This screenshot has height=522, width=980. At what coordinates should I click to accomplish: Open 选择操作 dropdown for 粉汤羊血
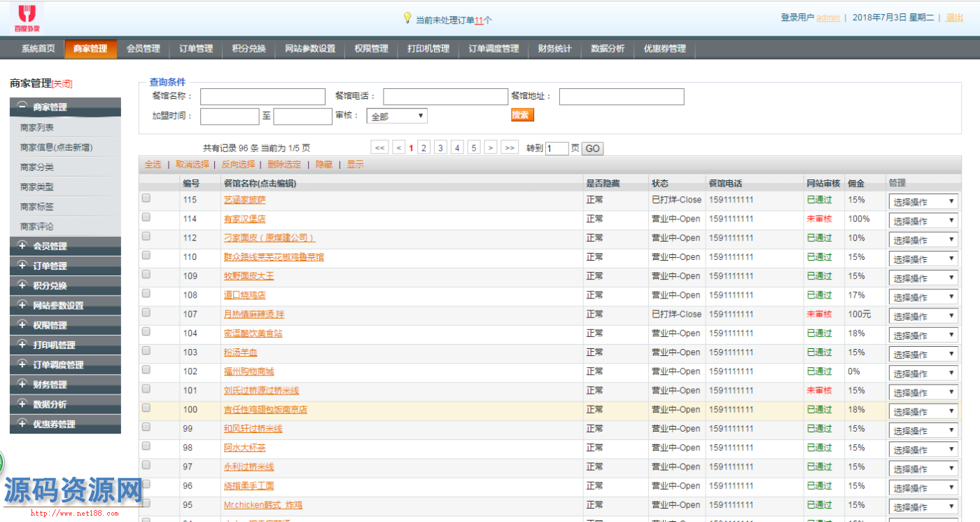coord(923,354)
